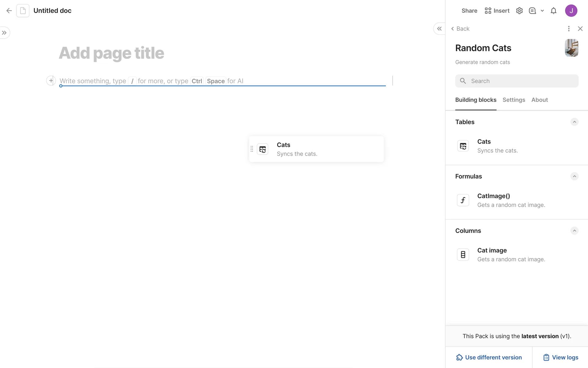588x368 pixels.
Task: Collapse the right panel with double chevron
Action: 439,29
